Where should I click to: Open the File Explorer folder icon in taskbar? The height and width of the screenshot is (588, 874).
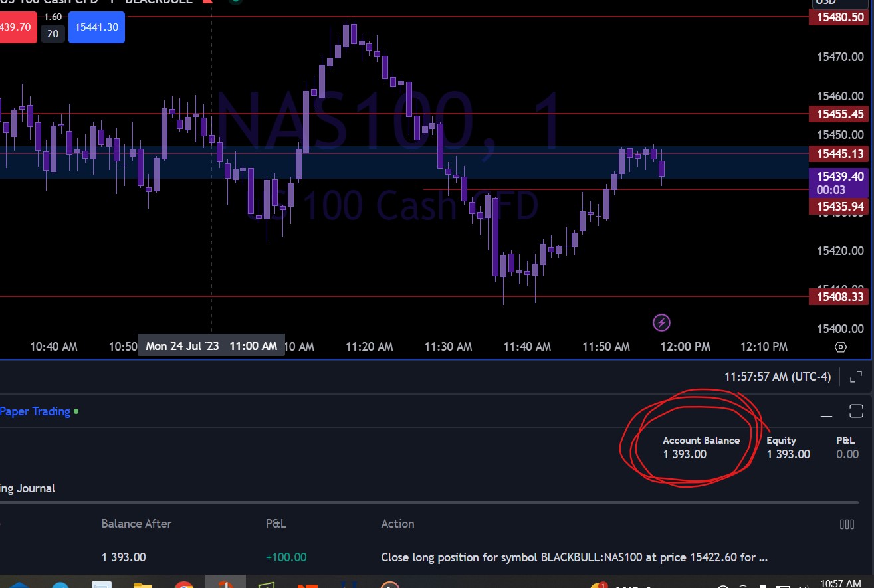142,585
